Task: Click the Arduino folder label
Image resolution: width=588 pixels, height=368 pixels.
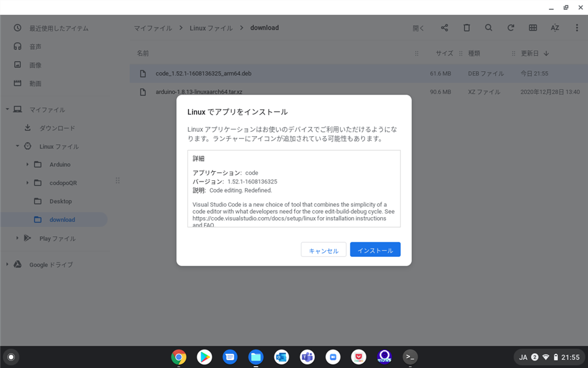Action: pos(60,164)
